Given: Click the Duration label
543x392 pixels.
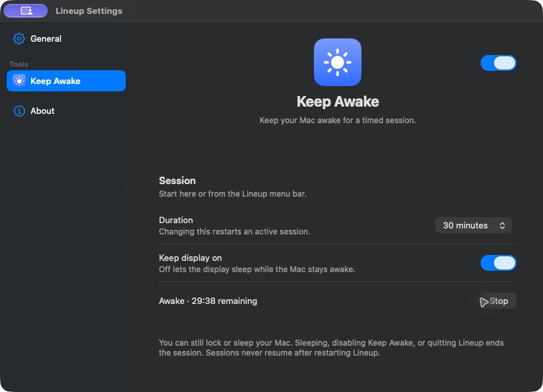Looking at the screenshot, I should [x=176, y=220].
